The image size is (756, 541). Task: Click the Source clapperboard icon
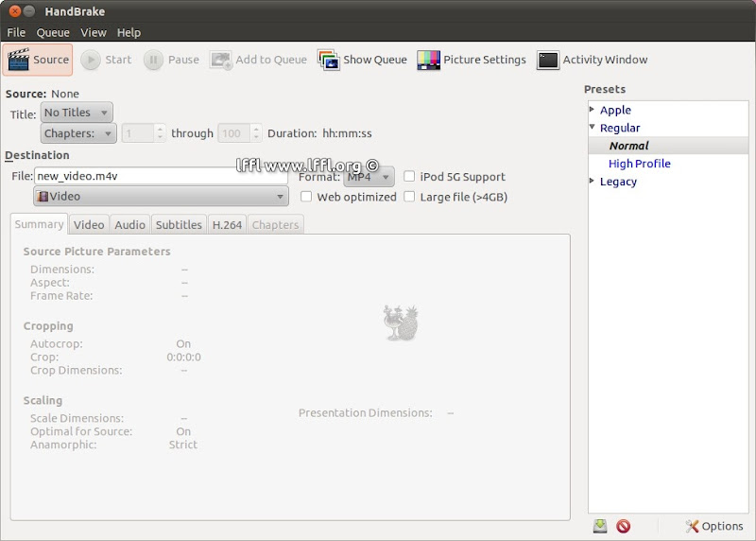[x=19, y=60]
